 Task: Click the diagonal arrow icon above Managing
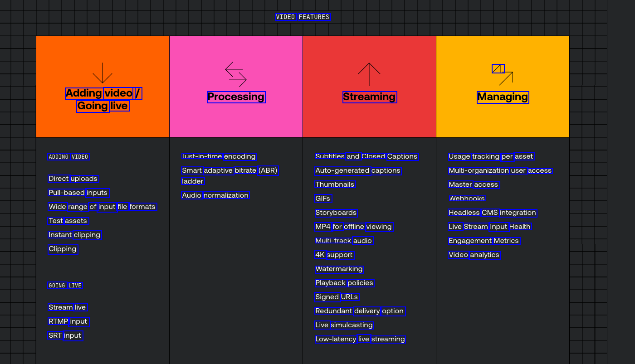503,74
